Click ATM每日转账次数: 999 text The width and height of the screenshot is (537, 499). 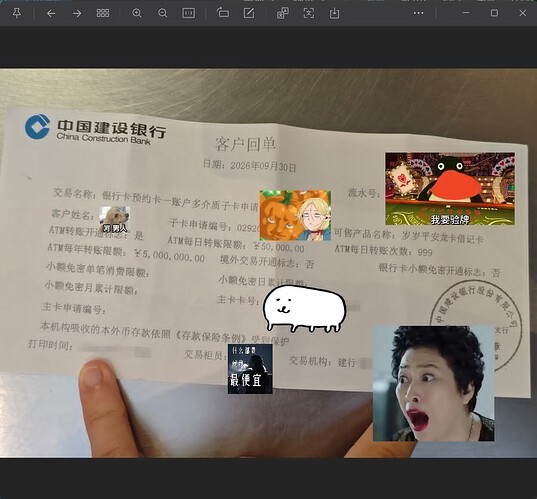click(x=384, y=251)
